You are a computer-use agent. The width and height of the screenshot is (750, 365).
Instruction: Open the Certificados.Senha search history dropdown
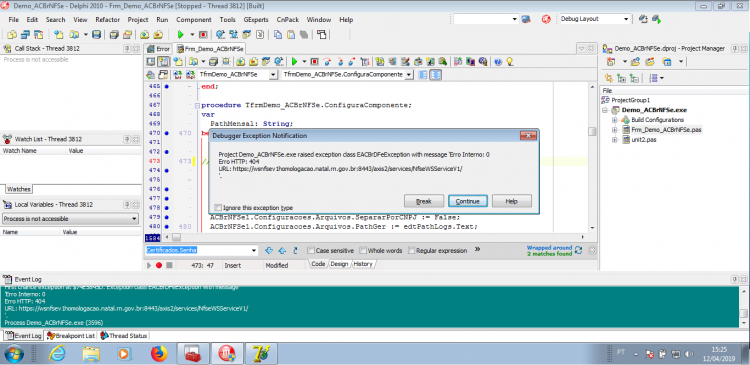click(x=254, y=250)
